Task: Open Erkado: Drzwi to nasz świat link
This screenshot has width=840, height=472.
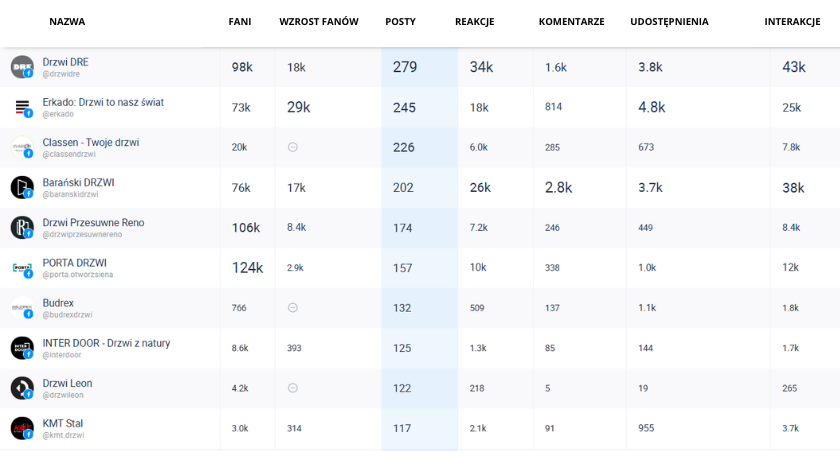Action: tap(103, 102)
